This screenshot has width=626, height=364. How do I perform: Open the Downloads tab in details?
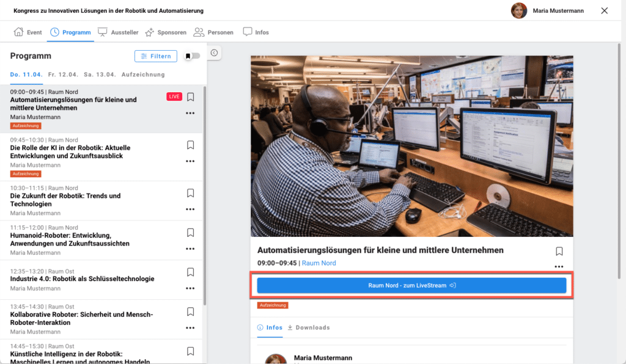tap(309, 327)
